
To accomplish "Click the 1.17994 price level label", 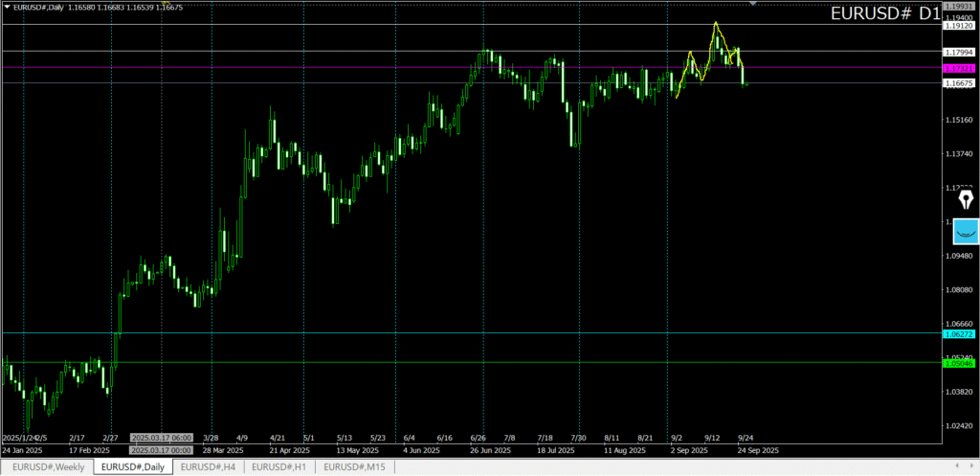I will point(958,52).
